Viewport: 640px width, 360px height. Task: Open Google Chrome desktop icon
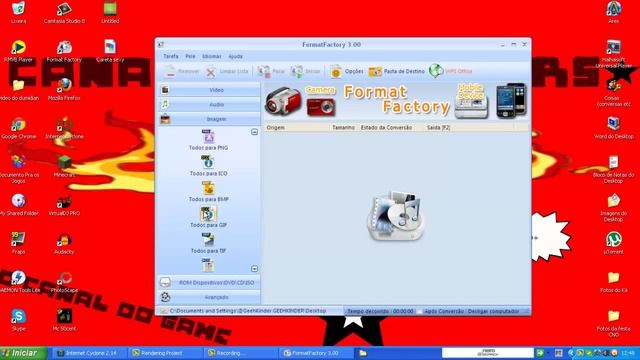pyautogui.click(x=18, y=128)
